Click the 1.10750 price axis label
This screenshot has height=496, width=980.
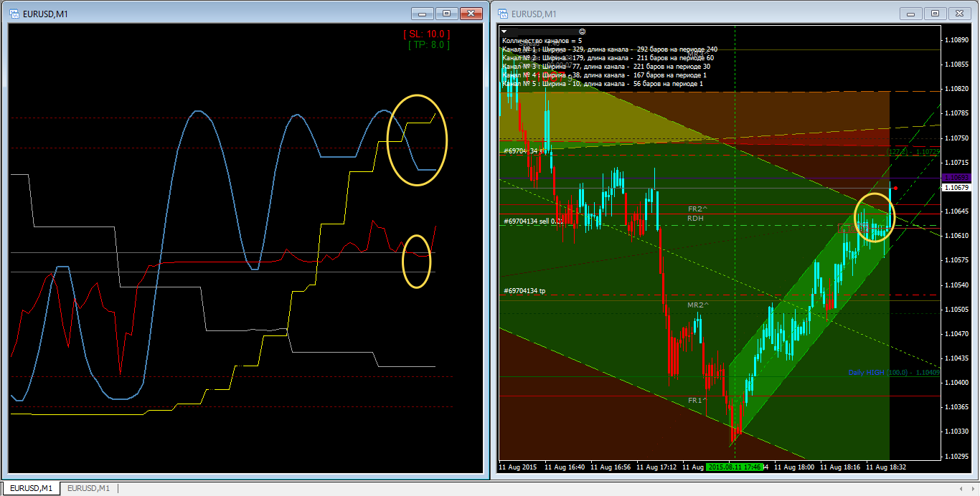(x=958, y=138)
